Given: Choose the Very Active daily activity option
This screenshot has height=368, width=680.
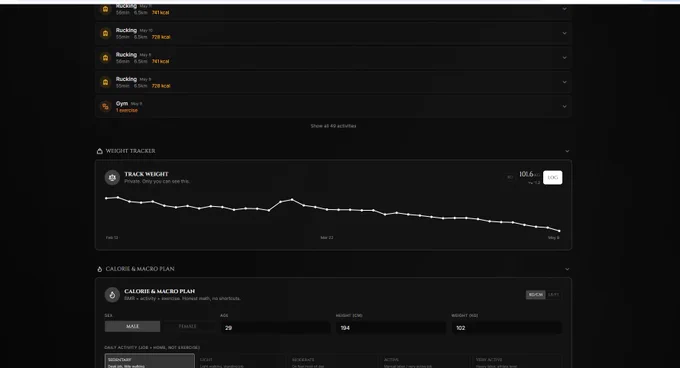Looking at the screenshot, I should (x=517, y=361).
